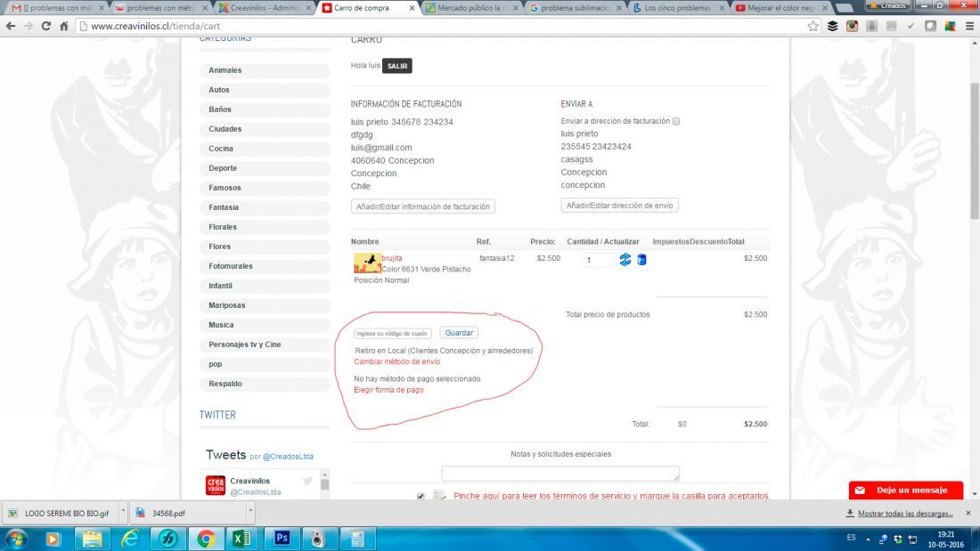The image size is (980, 551).
Task: Click the browser Back arrow
Action: click(x=11, y=26)
